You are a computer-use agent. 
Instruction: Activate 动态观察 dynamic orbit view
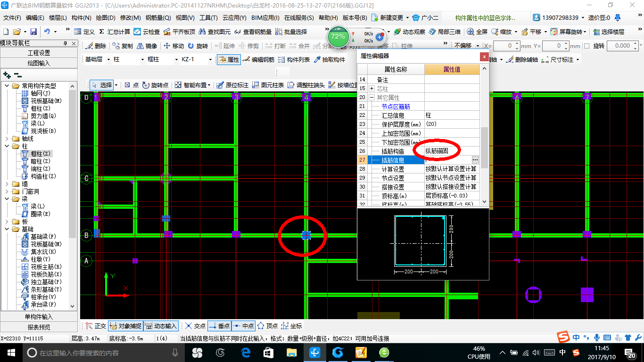tap(410, 32)
